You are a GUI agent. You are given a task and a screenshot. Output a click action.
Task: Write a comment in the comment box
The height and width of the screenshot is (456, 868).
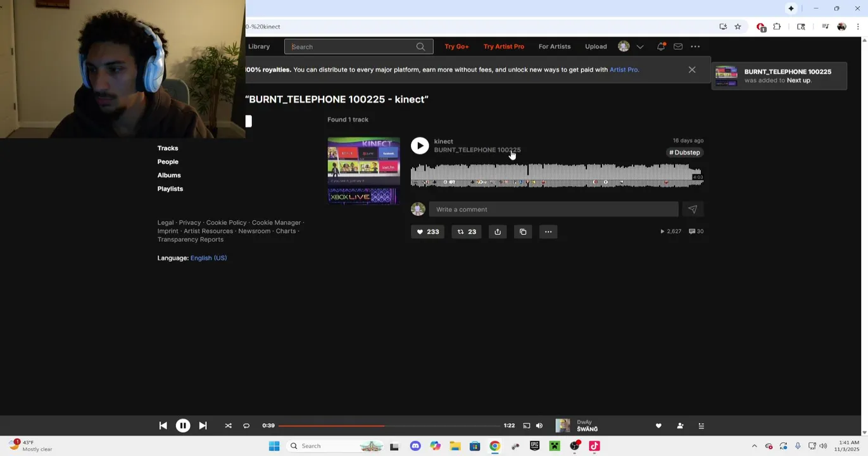tap(553, 210)
